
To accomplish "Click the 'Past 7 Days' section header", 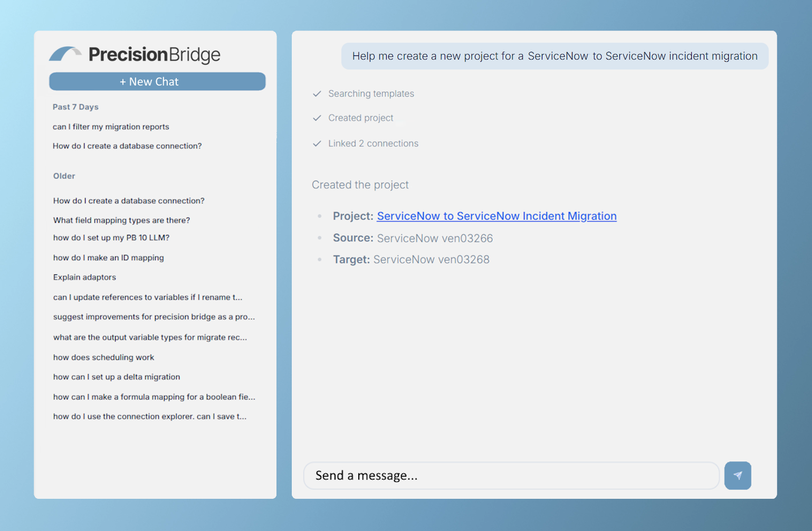I will (75, 107).
